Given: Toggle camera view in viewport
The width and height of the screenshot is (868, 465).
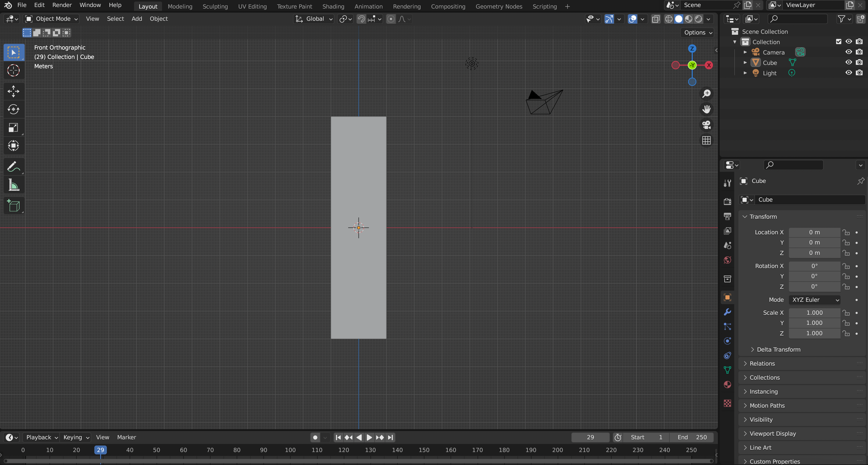Looking at the screenshot, I should 706,125.
